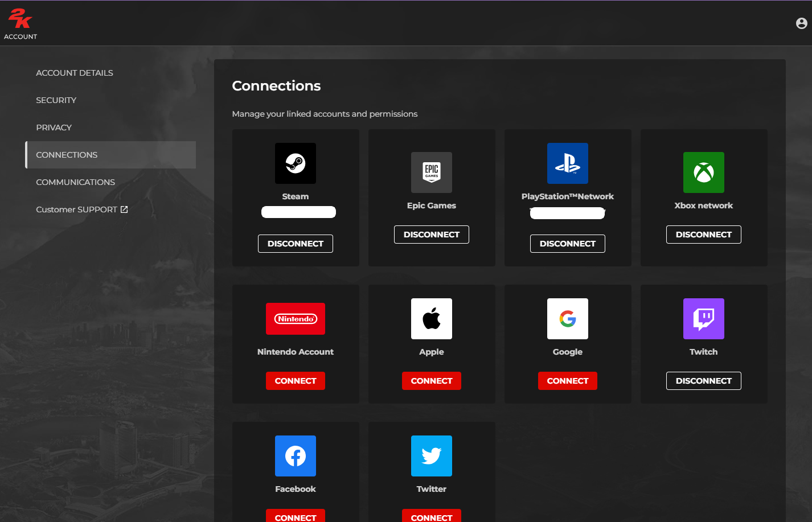The height and width of the screenshot is (522, 812).
Task: Click the Steam platform icon
Action: point(295,163)
